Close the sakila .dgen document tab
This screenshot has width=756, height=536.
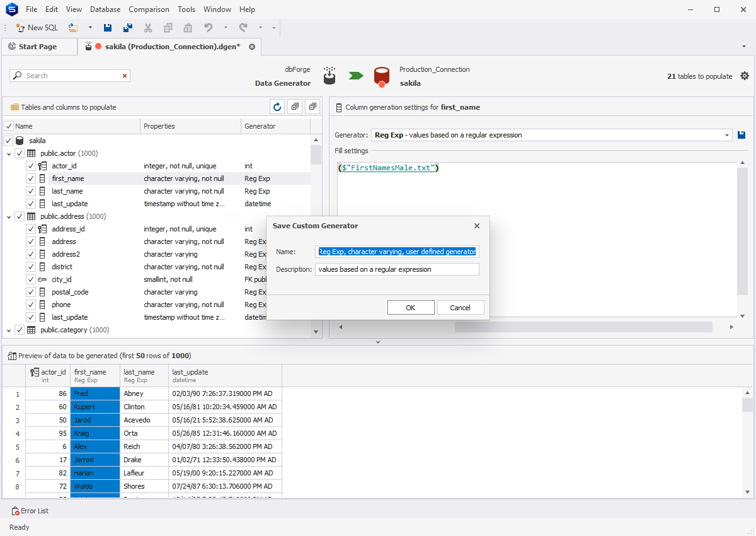coord(252,47)
